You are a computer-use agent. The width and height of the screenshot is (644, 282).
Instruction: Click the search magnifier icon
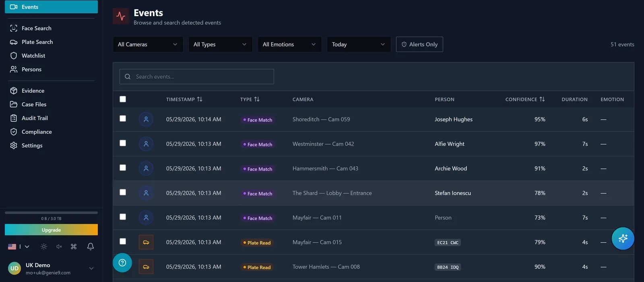coord(128,77)
